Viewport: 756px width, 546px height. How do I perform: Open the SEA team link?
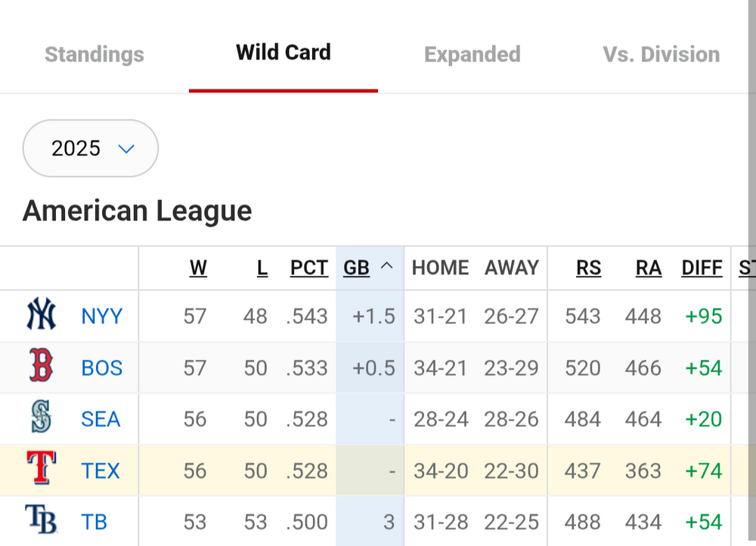tap(101, 419)
